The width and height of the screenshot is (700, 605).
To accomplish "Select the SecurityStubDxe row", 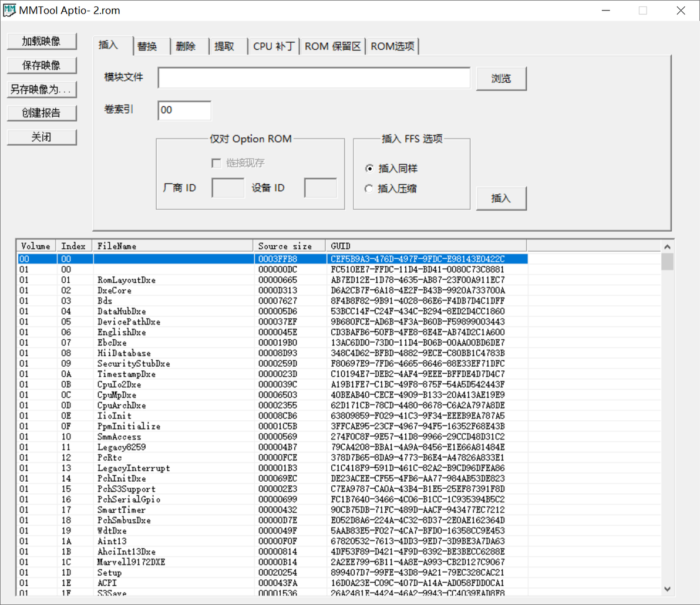I will [272, 364].
